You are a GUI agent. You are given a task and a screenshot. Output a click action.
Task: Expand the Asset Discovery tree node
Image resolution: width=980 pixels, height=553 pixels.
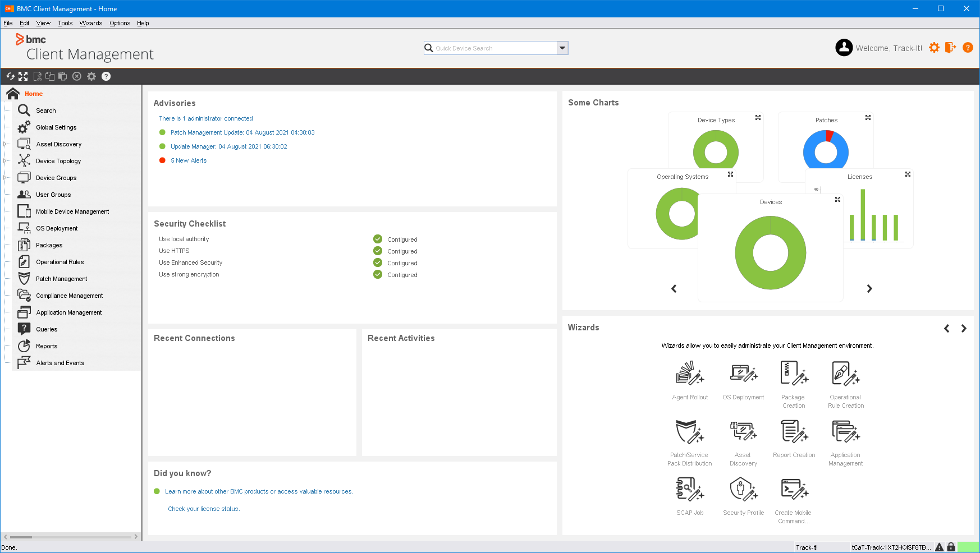(5, 144)
